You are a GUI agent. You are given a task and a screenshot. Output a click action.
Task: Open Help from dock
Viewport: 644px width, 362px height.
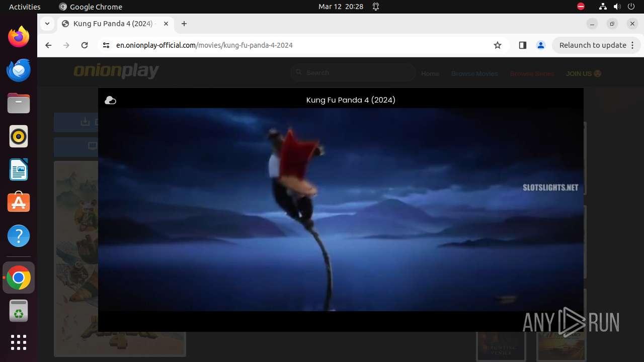(19, 236)
